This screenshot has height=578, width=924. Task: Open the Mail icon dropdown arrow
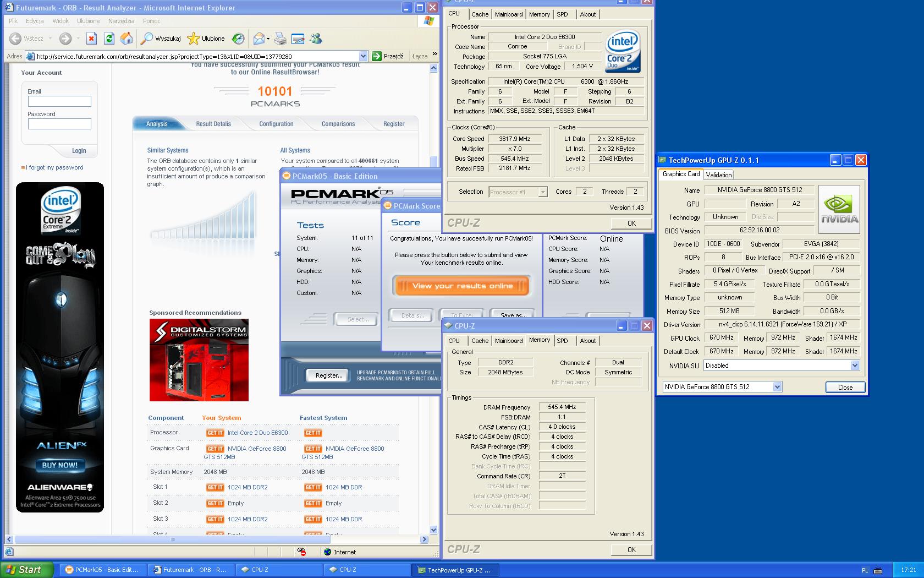tap(268, 39)
